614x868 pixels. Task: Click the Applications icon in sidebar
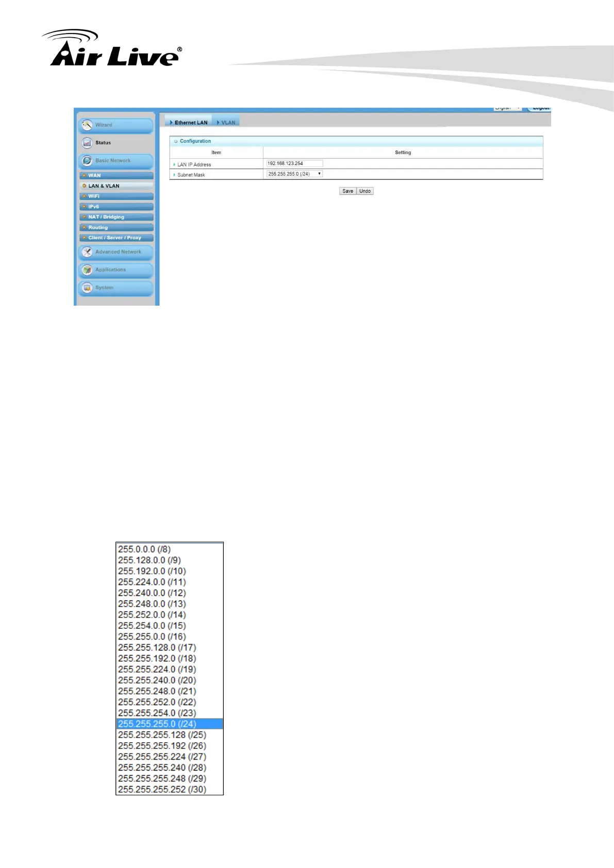coord(87,270)
